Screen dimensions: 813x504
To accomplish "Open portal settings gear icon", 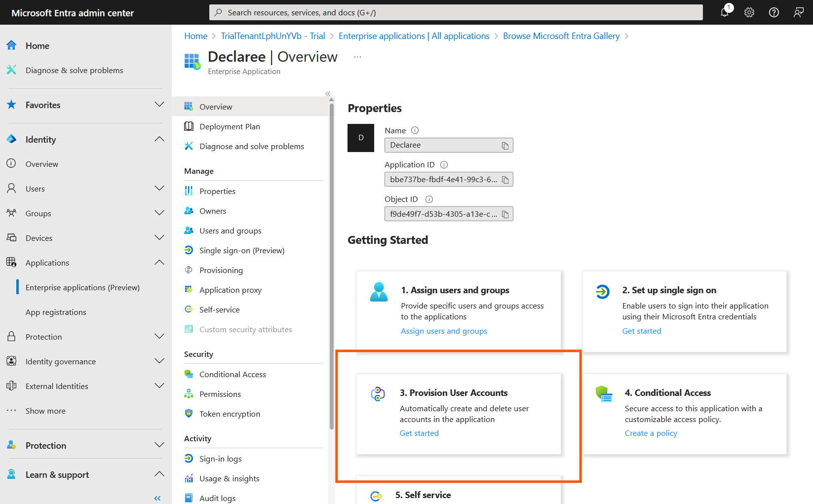I will [749, 12].
